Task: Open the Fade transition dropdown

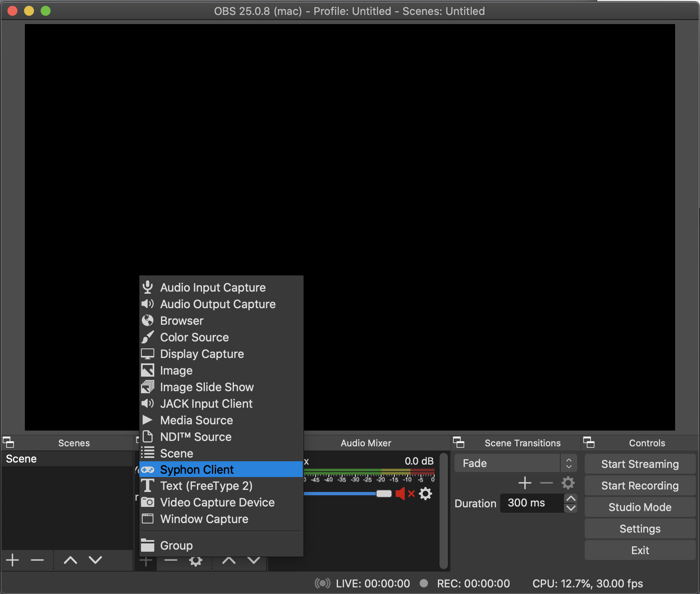Action: pos(516,463)
